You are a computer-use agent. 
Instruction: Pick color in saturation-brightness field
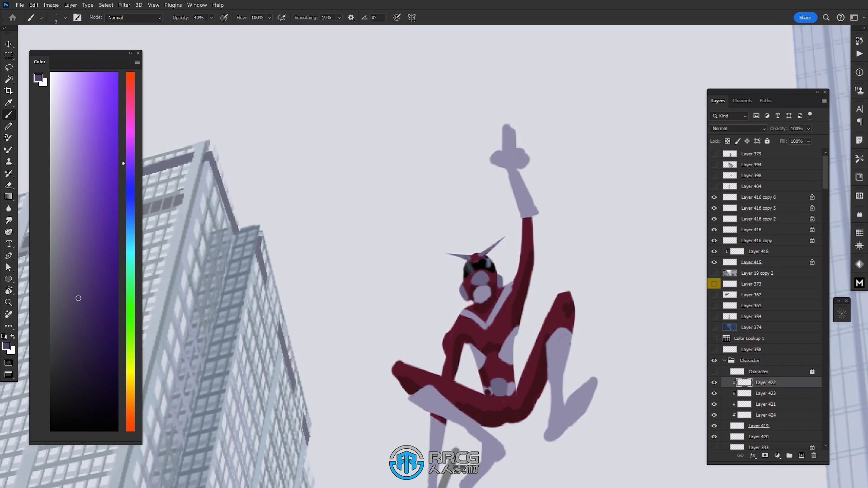84,251
